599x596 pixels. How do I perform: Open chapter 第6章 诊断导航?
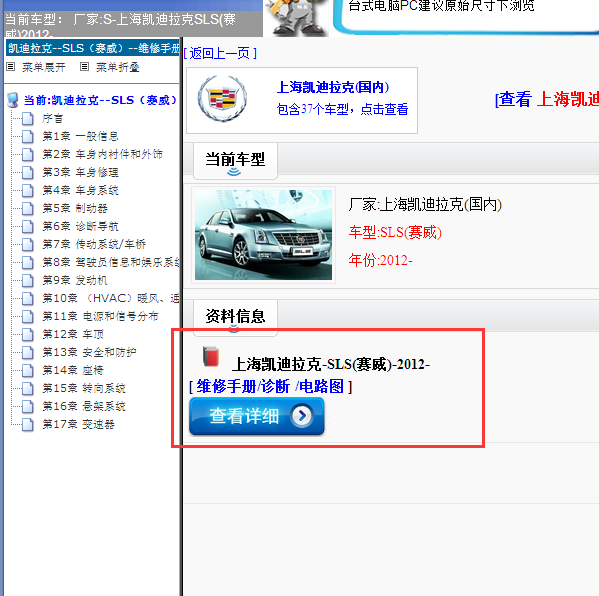click(x=80, y=226)
